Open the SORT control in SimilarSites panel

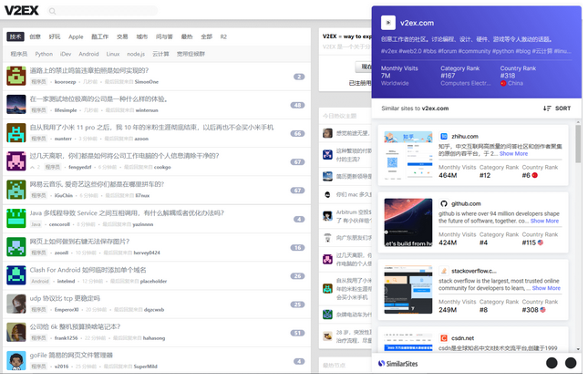tap(557, 108)
